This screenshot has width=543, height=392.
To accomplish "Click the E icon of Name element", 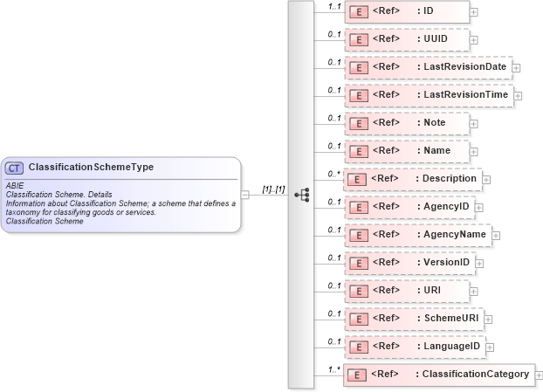I will pos(359,152).
